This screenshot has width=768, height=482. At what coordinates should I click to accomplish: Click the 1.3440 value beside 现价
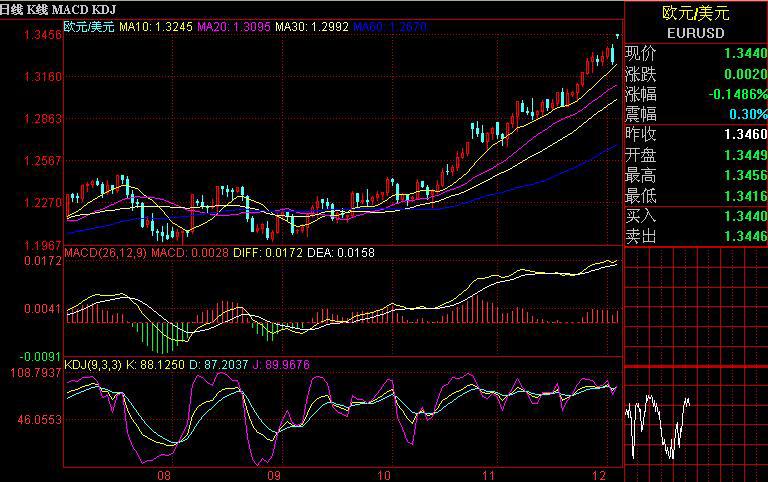point(745,53)
